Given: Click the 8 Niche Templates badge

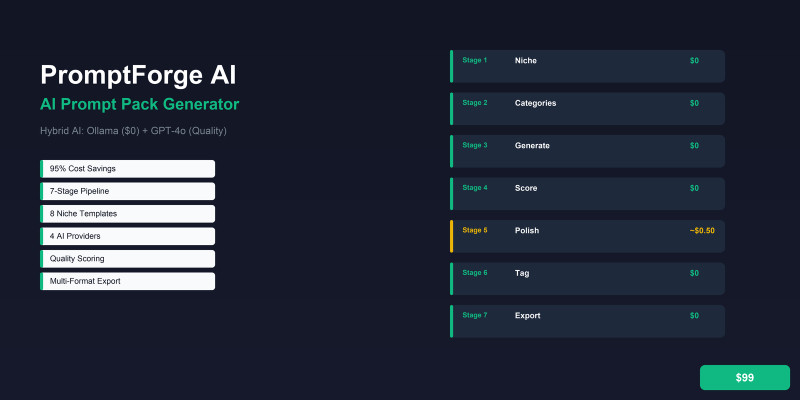Looking at the screenshot, I should [127, 214].
